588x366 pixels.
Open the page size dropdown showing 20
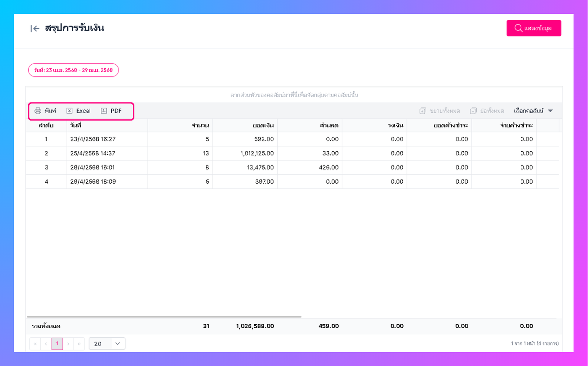(107, 344)
